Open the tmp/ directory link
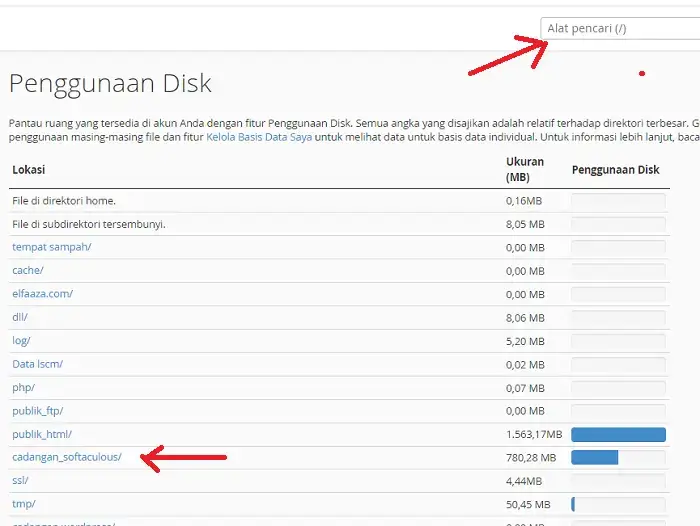The image size is (700, 526). click(23, 504)
